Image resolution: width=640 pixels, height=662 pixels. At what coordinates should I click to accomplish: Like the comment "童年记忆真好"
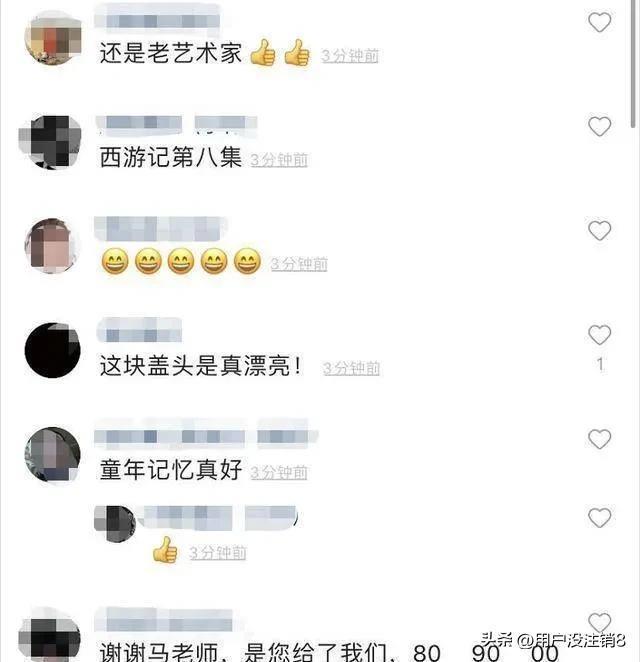(x=599, y=439)
